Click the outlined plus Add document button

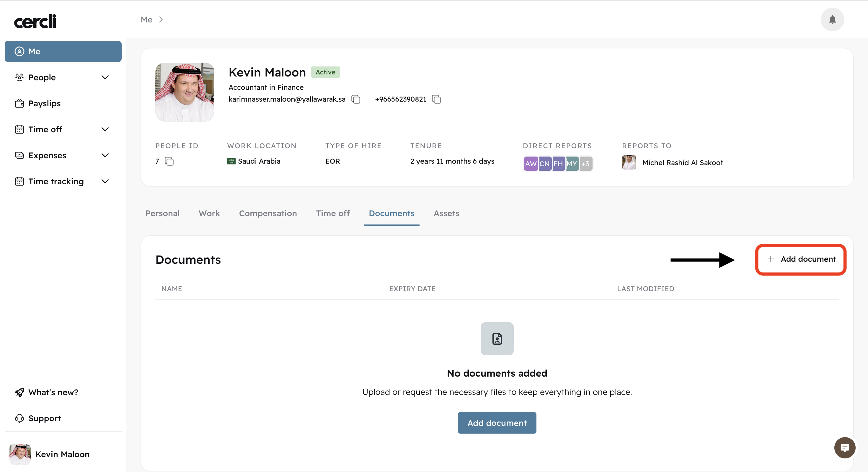(x=801, y=259)
